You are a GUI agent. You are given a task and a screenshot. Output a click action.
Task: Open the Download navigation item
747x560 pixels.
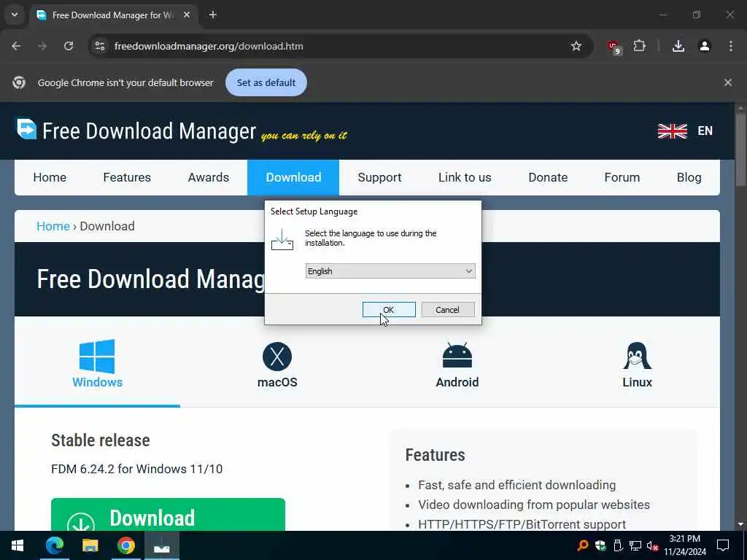tap(293, 177)
